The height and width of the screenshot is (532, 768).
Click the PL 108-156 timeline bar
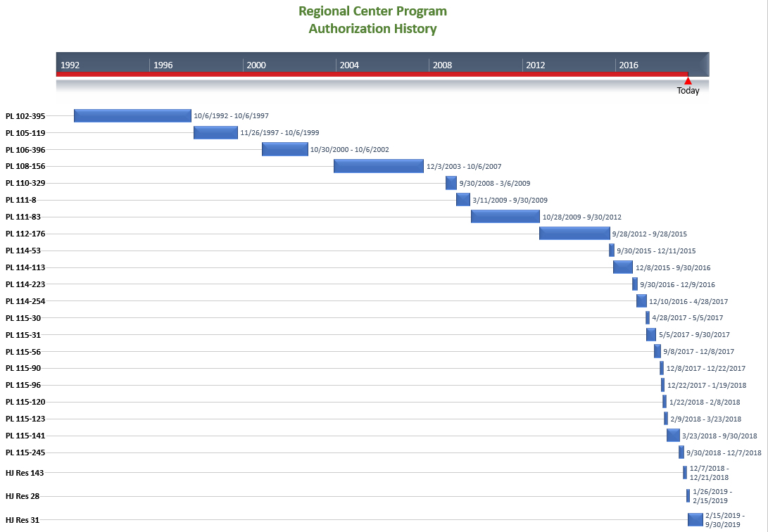click(378, 166)
